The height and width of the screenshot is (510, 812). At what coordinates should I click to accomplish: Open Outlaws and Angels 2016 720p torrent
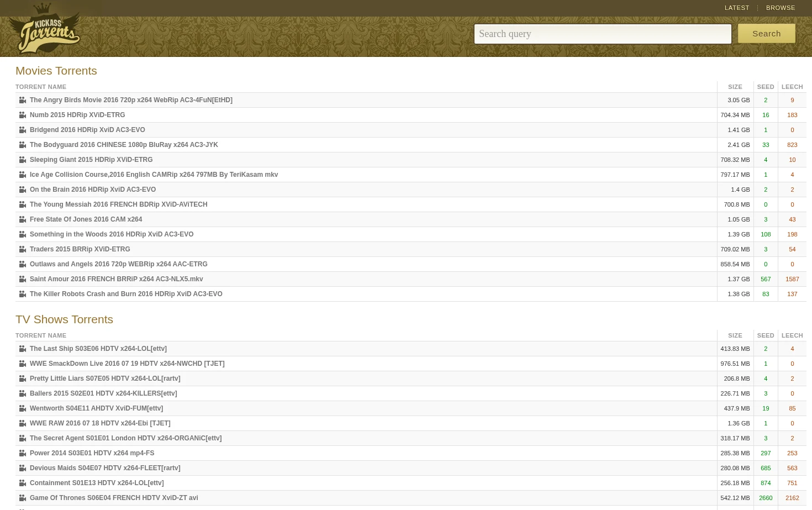pyautogui.click(x=119, y=264)
